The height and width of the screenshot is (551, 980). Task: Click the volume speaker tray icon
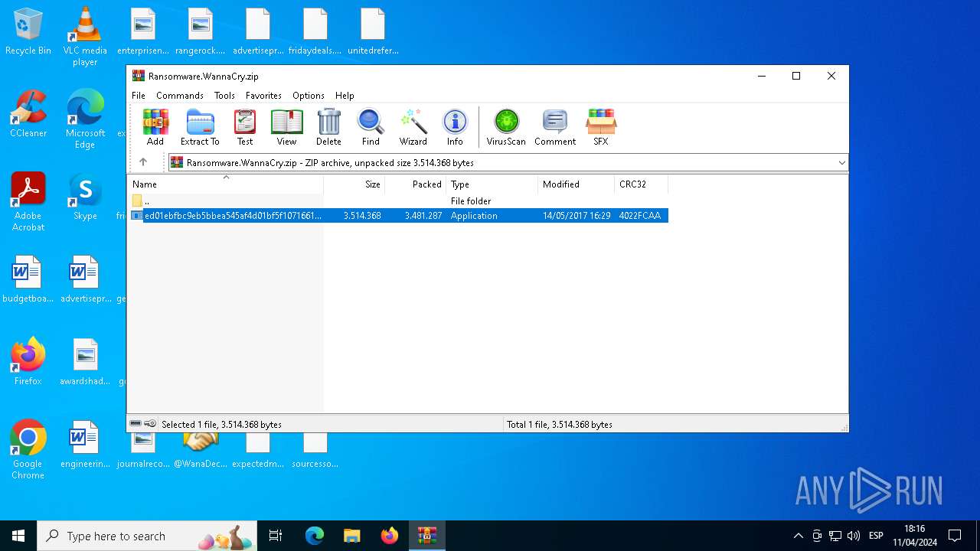(854, 536)
